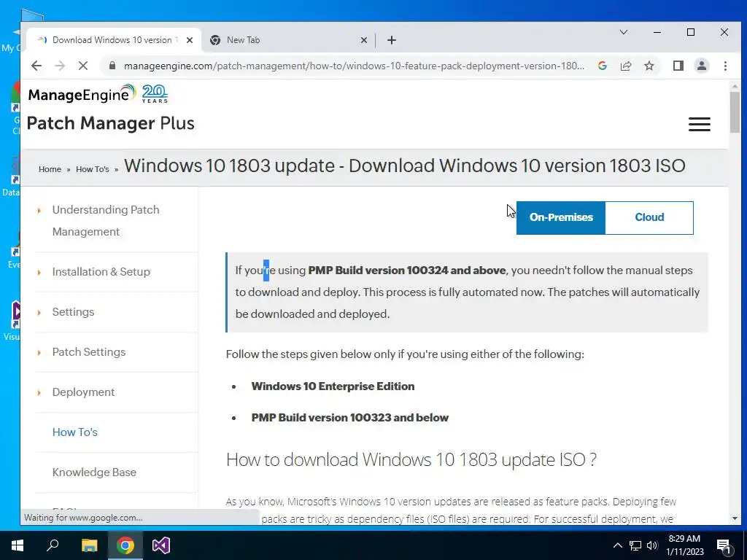Select the On-Premises toggle
747x560 pixels.
pos(561,217)
